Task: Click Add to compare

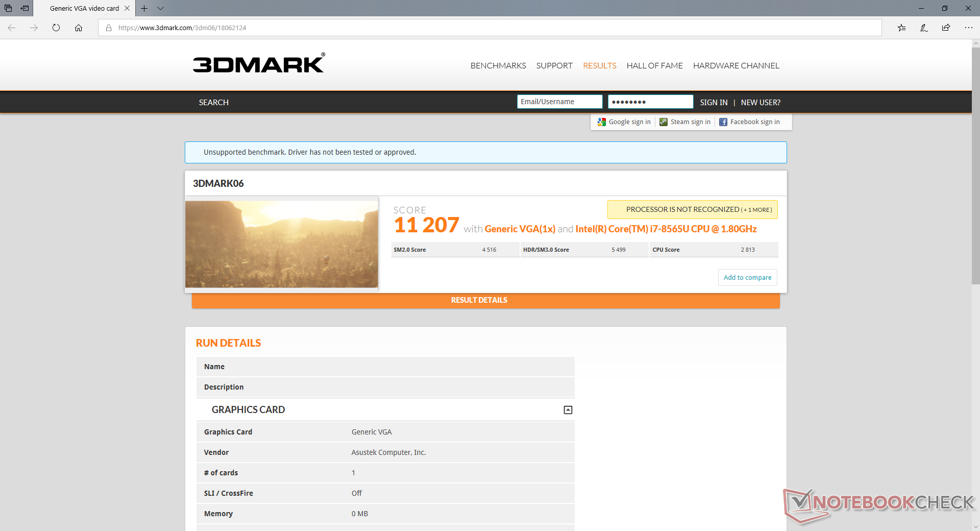Action: coord(747,277)
